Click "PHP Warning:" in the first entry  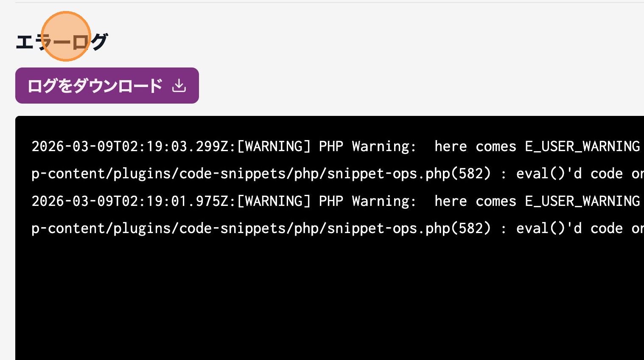tap(367, 146)
